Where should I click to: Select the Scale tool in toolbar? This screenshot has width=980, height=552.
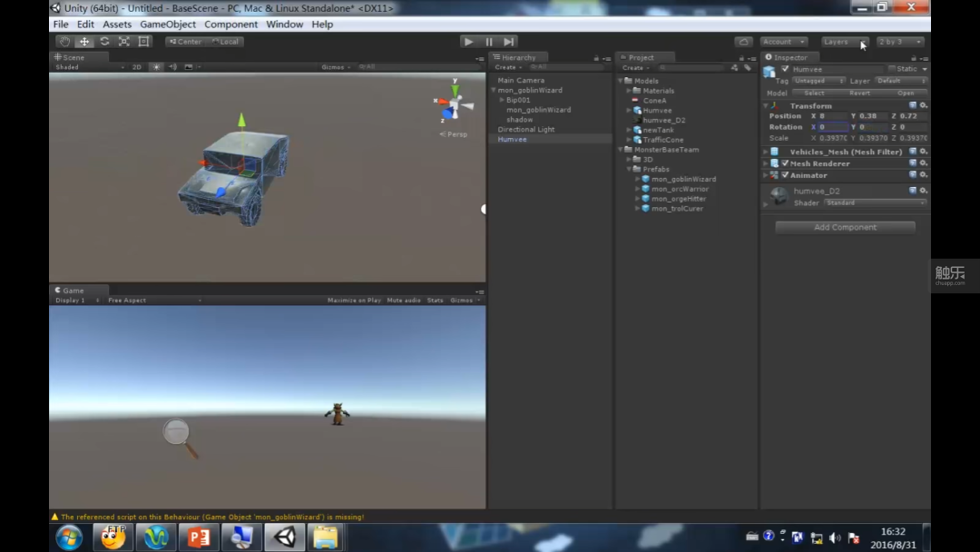coord(123,41)
